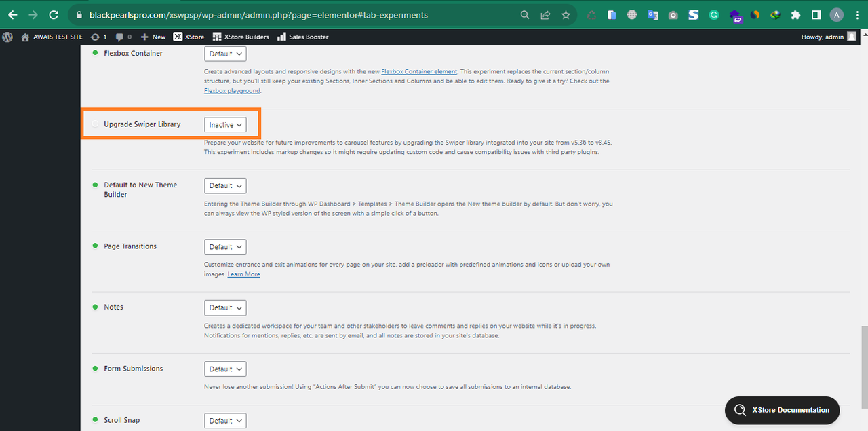
Task: Click the Form Submissions label
Action: (134, 369)
